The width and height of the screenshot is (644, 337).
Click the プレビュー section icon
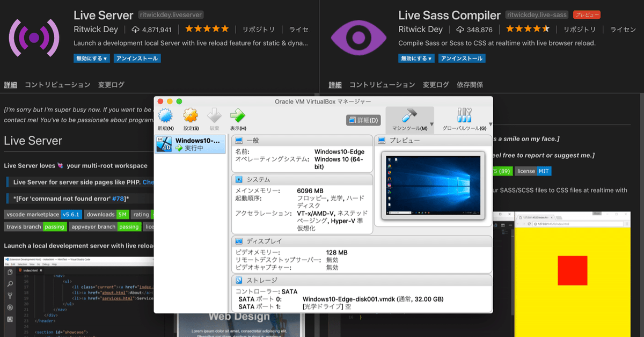point(382,141)
